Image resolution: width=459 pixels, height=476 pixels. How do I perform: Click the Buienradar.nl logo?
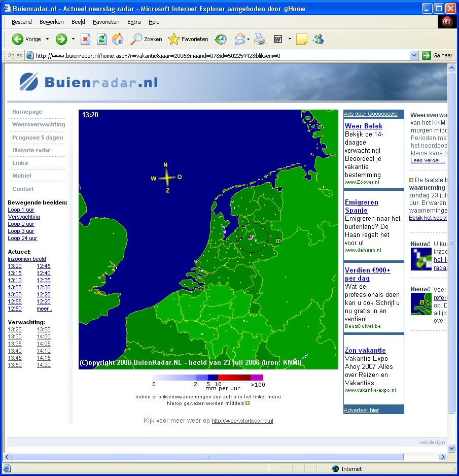(x=89, y=82)
